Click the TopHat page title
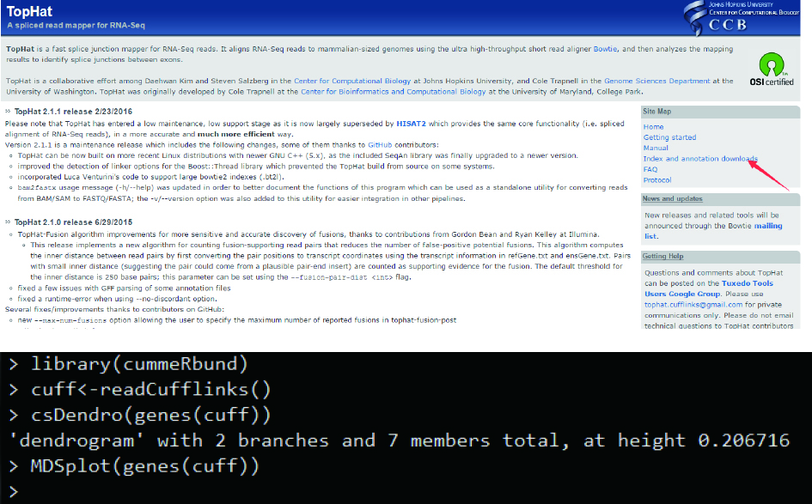The width and height of the screenshot is (812, 504). pyautogui.click(x=29, y=11)
